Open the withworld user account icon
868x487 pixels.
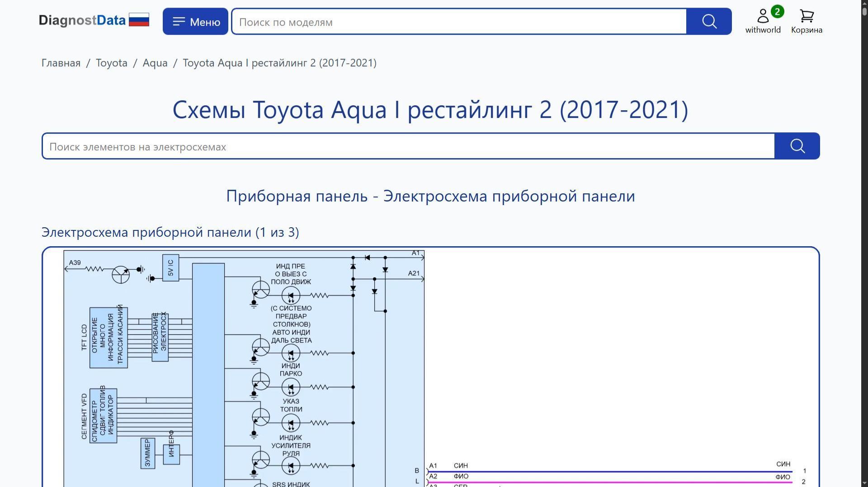[763, 21]
